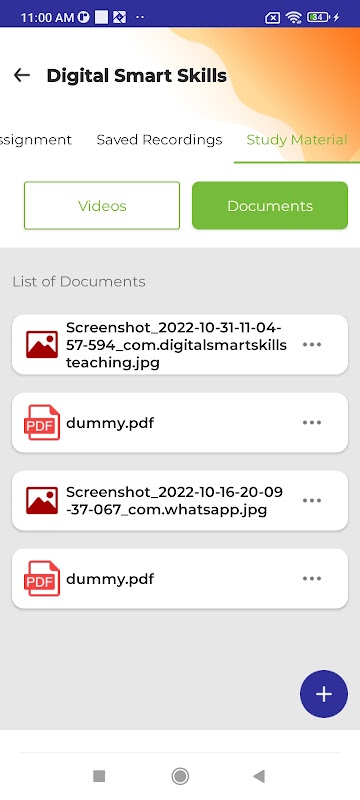Viewport: 360px width, 800px height.
Task: Tap the Digital Smart Skills title
Action: [137, 76]
